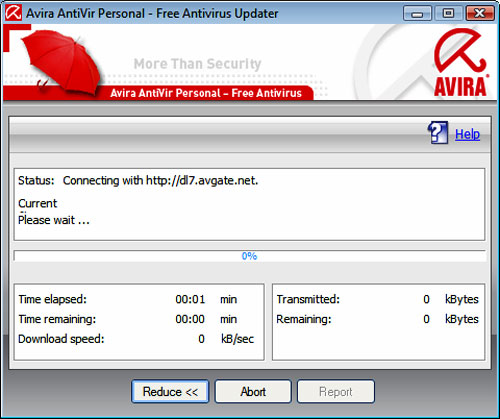Close the Updater window
The image size is (500, 419).
479,13
